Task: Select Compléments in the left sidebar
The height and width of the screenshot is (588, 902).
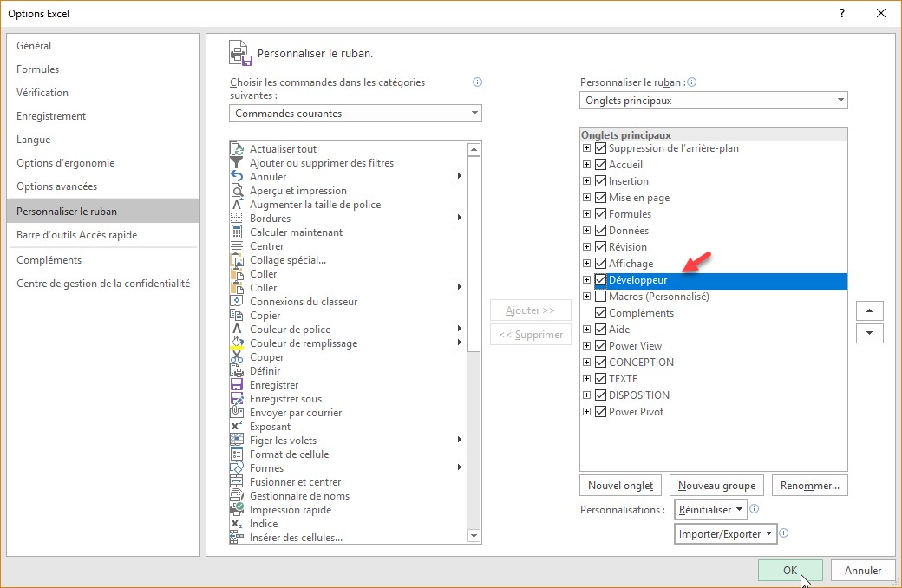Action: pyautogui.click(x=49, y=259)
